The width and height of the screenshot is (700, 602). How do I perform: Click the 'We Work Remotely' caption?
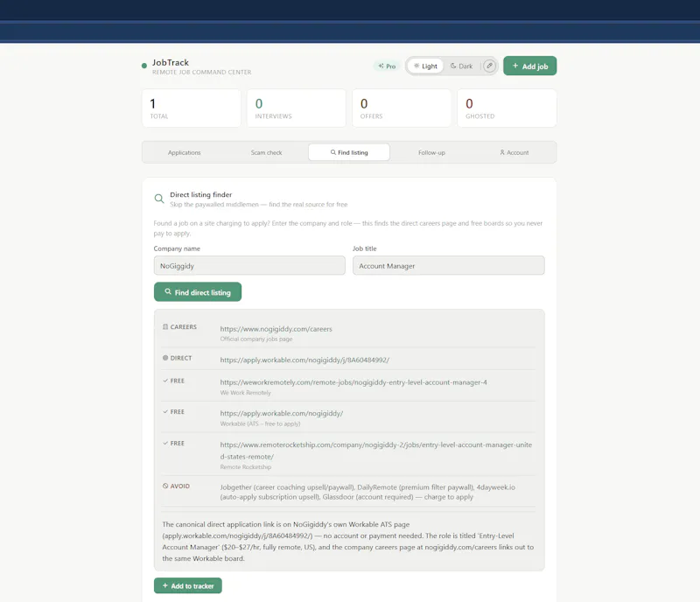click(246, 393)
